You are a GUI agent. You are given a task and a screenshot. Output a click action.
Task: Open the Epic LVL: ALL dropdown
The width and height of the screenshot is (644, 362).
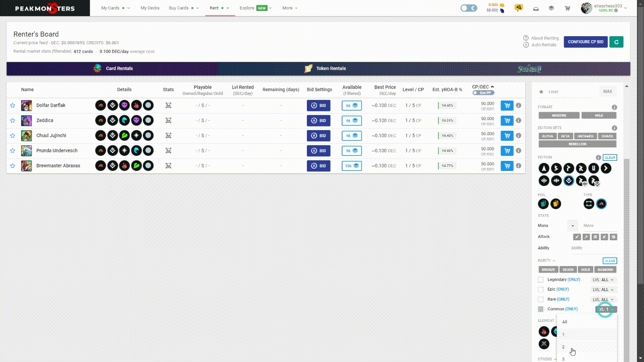(603, 290)
